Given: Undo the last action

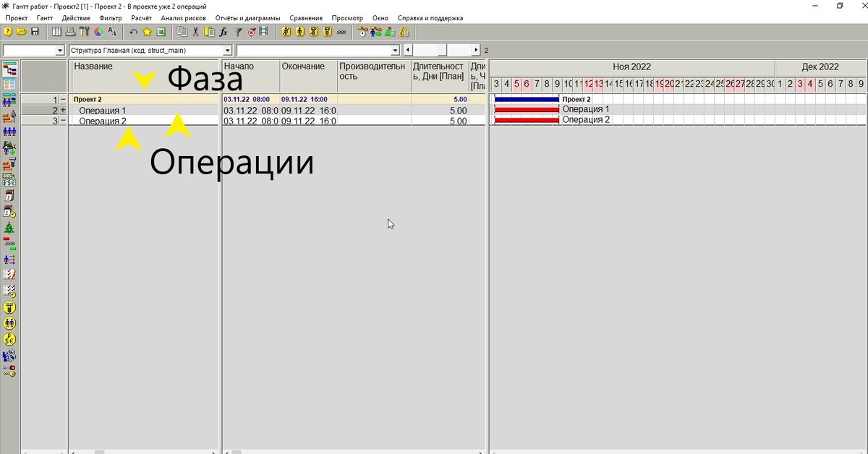Looking at the screenshot, I should (133, 32).
